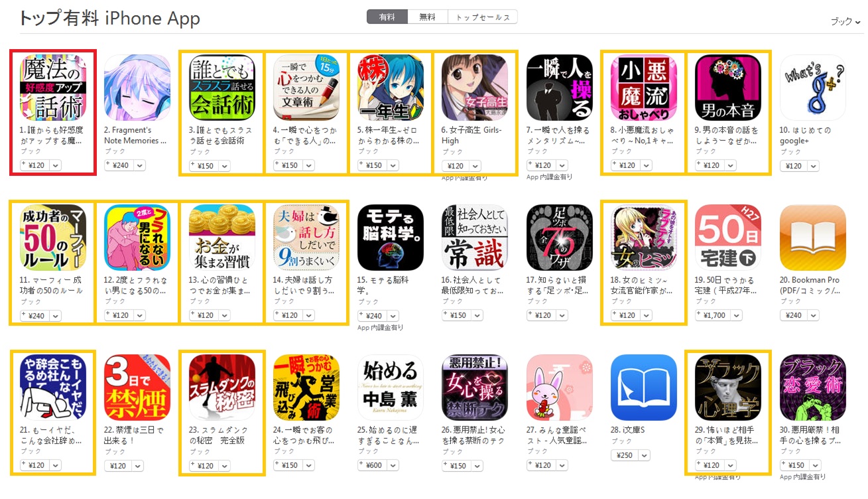Buy Fragment's Note Memories for ¥240
Viewport: 868px width, 499px height.
[x=117, y=165]
